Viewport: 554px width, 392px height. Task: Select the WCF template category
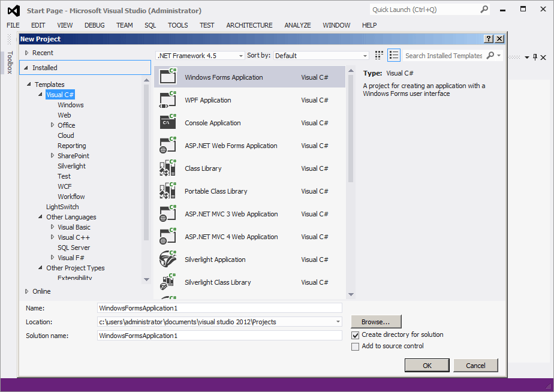point(65,186)
